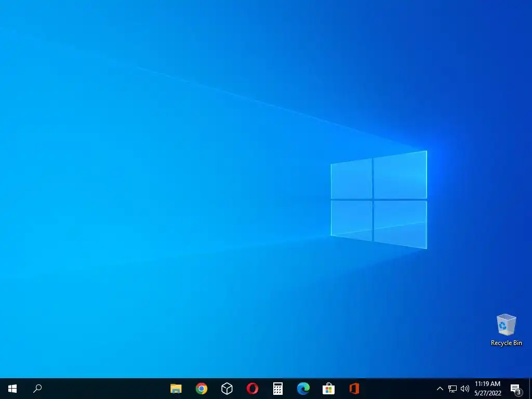
Task: Open the Opera browser
Action: [252, 389]
